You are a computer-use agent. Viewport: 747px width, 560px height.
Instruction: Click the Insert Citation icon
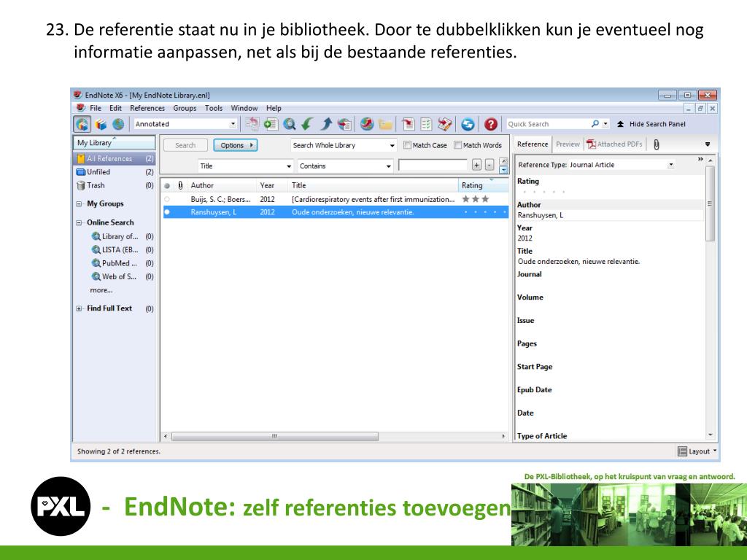pos(409,124)
